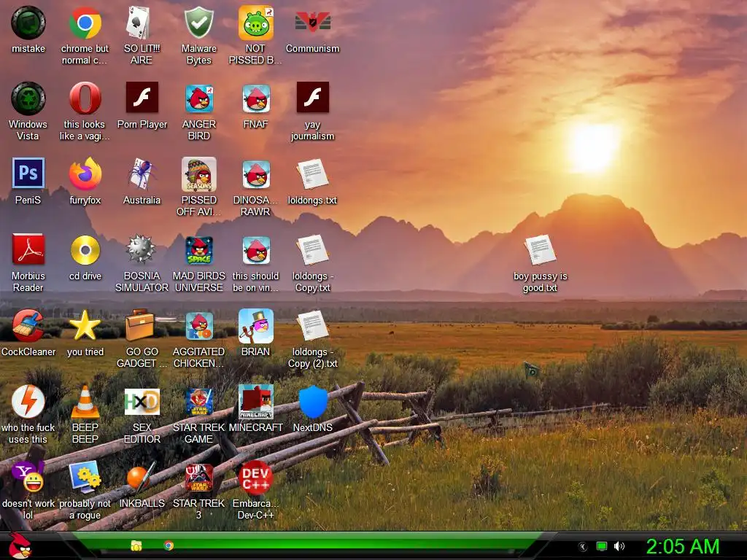Click the 2:05 AM clock

coord(682,546)
